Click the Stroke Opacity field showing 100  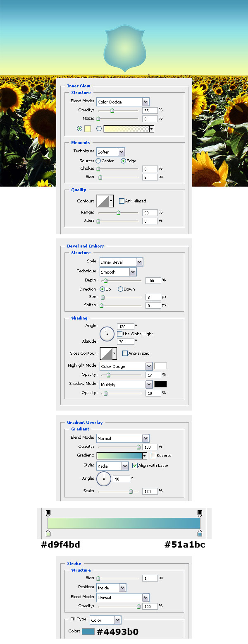click(150, 606)
